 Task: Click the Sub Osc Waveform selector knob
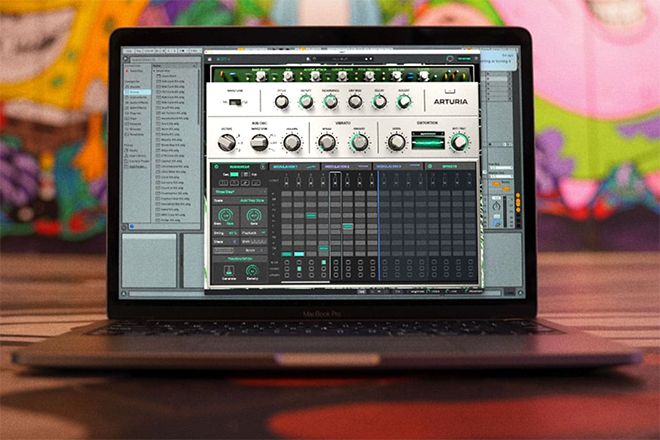259,143
